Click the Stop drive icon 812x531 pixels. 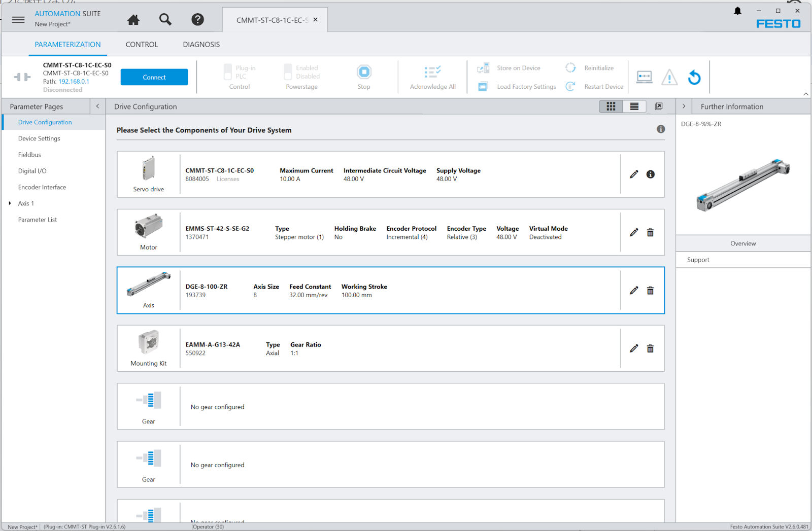coord(364,72)
